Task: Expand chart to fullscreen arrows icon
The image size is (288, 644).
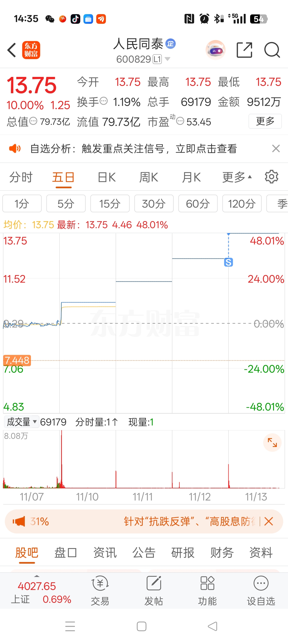Action: click(272, 442)
